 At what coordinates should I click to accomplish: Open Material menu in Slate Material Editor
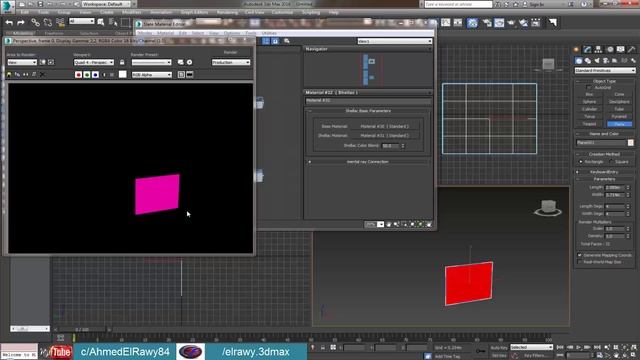point(165,33)
